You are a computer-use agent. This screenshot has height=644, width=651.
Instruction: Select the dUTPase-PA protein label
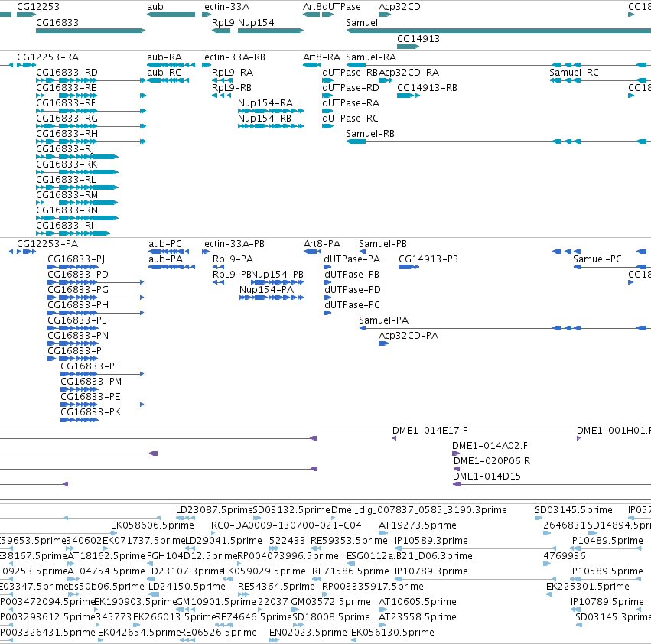tap(352, 259)
